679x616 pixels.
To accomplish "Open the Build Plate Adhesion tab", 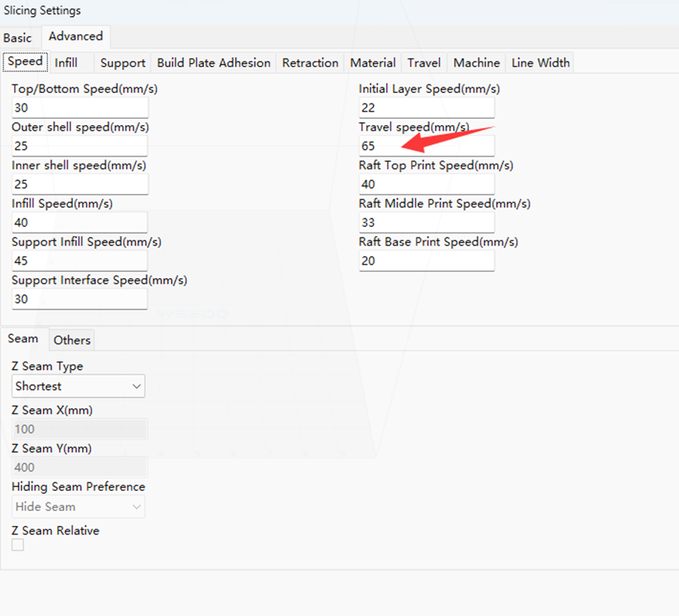I will click(x=213, y=63).
